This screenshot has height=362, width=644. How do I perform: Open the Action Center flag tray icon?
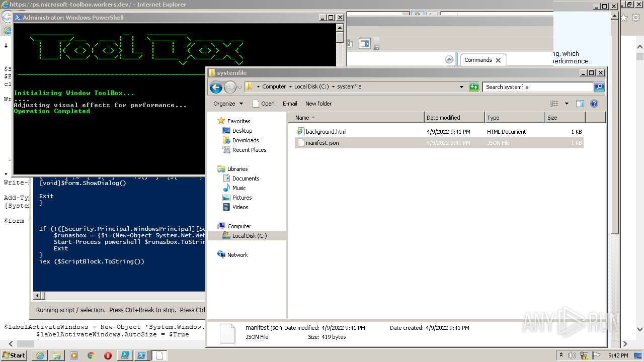click(595, 355)
